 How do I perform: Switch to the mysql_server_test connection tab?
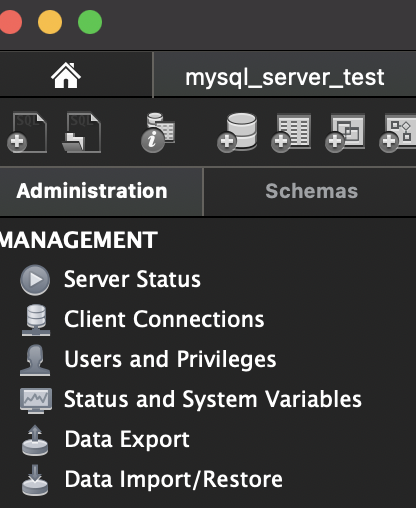285,75
